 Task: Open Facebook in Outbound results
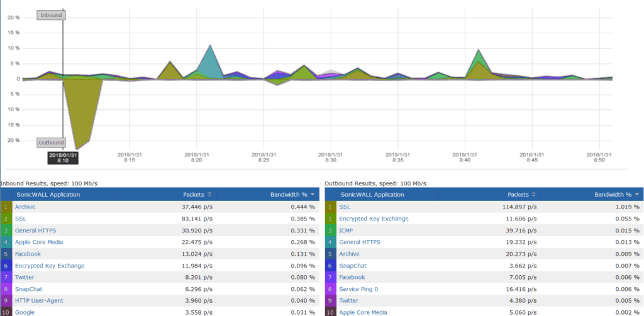(x=352, y=278)
